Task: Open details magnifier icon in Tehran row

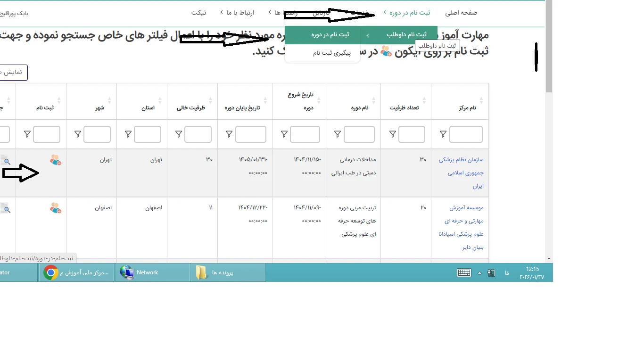Action: click(5, 160)
